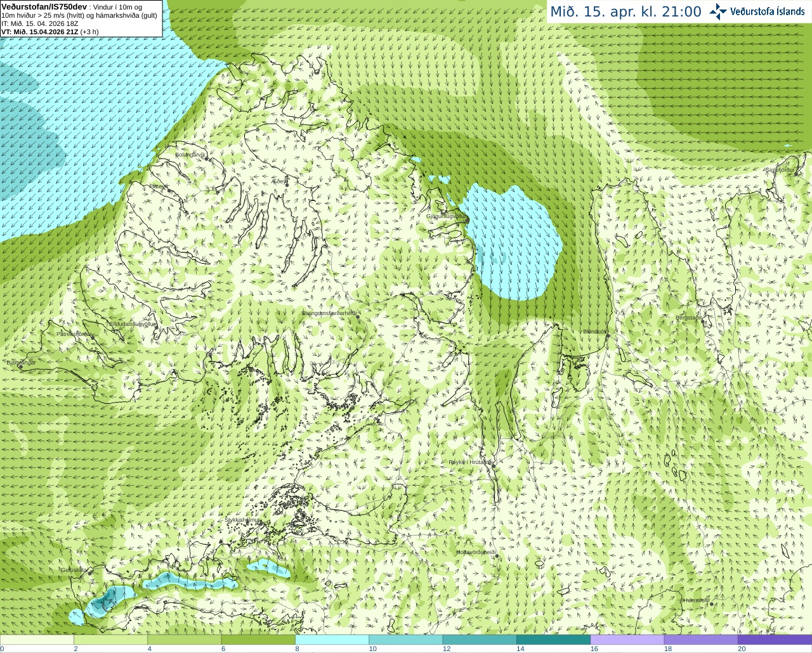The image size is (812, 653).
Task: Click the Veðurstofa Íslands logo icon
Action: (x=718, y=11)
